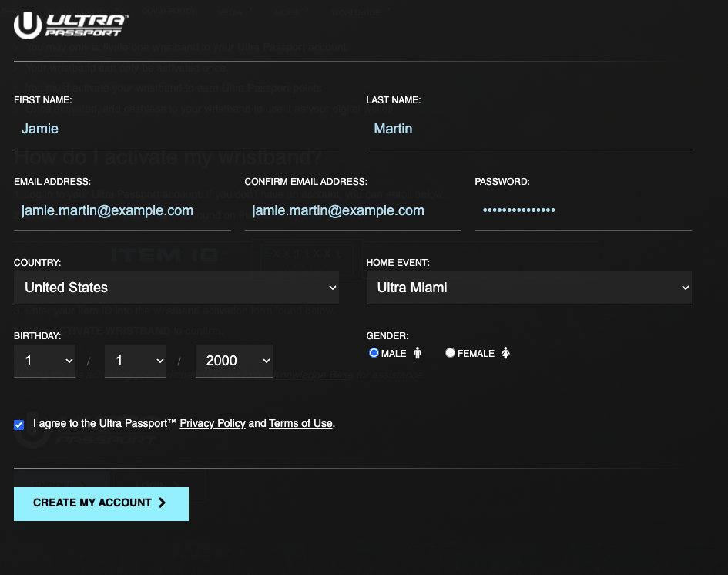Image resolution: width=728 pixels, height=575 pixels.
Task: Change the birthday month dropdown
Action: coord(45,361)
